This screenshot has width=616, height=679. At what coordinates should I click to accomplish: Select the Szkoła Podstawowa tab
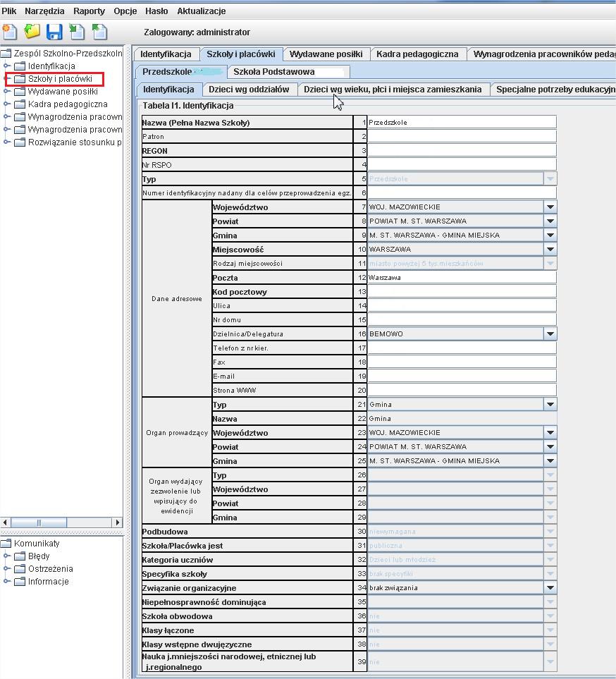(289, 71)
